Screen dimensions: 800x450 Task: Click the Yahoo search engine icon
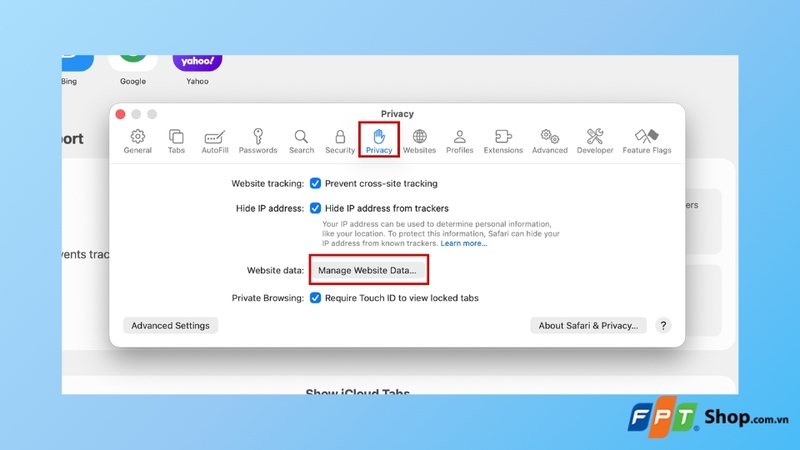pyautogui.click(x=197, y=63)
